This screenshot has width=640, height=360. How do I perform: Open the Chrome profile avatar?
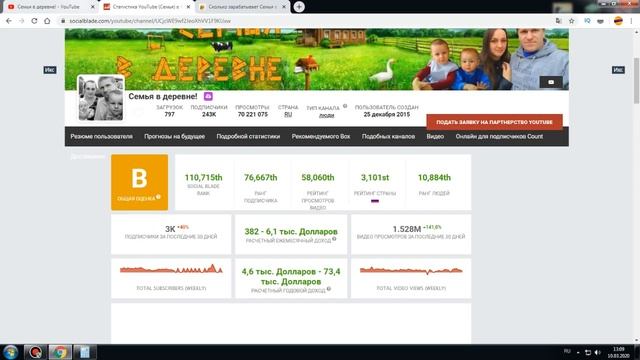pos(618,21)
